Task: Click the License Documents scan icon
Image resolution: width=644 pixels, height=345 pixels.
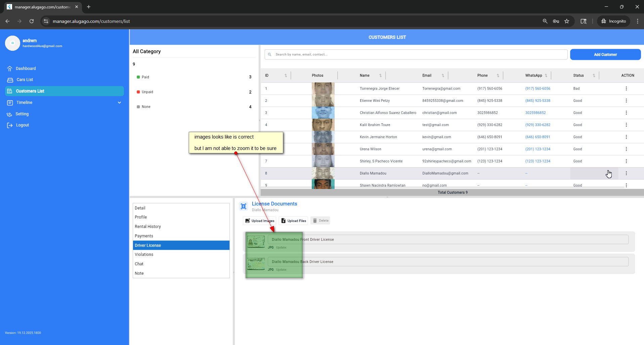Action: tap(244, 206)
